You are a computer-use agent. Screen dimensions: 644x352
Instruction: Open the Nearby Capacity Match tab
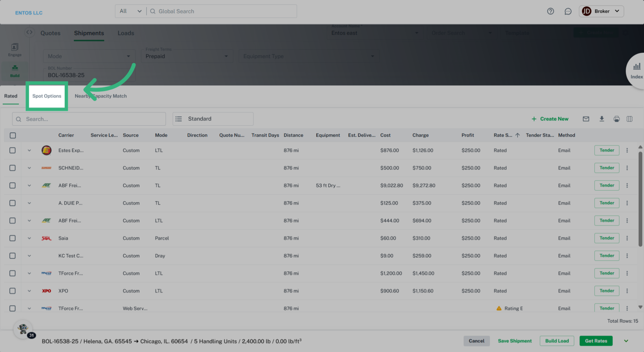pyautogui.click(x=101, y=96)
